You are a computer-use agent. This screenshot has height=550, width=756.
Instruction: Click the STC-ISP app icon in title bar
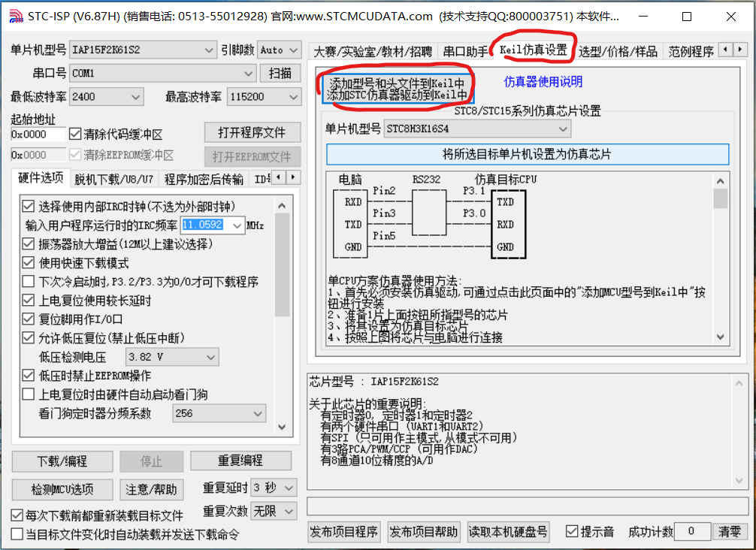[x=16, y=17]
